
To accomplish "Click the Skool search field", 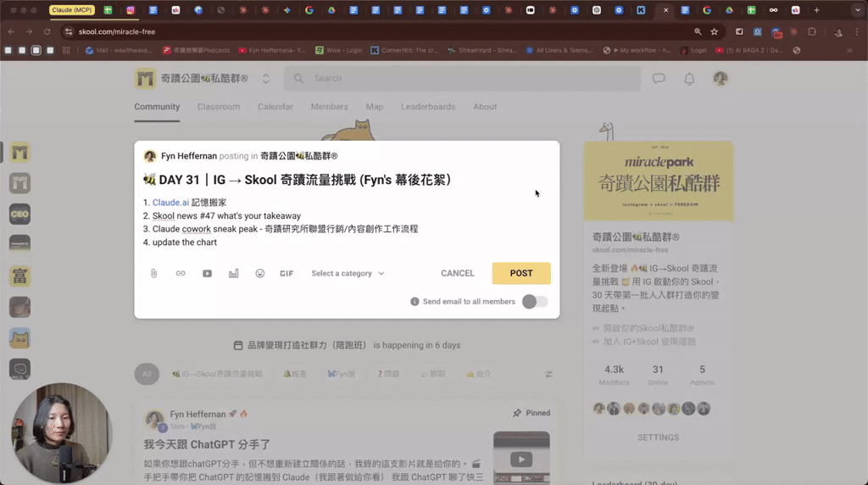I will (x=462, y=79).
